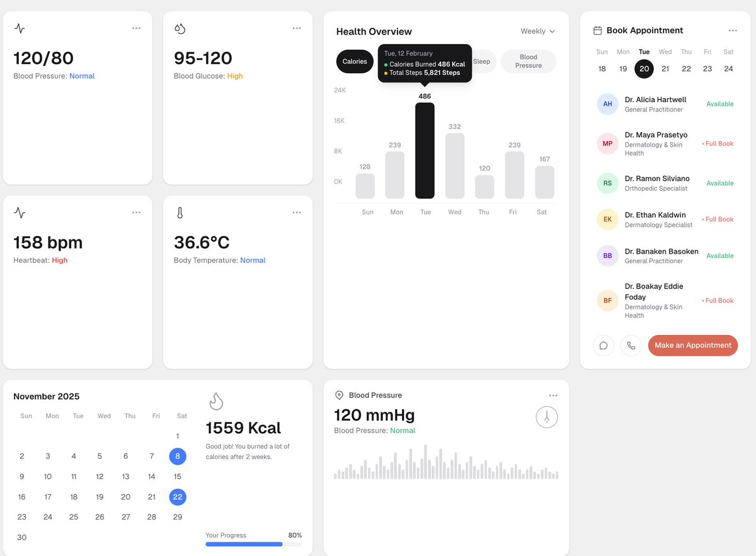756x556 pixels.
Task: Open the 120 mmHg card three-dot menu
Action: 553,395
